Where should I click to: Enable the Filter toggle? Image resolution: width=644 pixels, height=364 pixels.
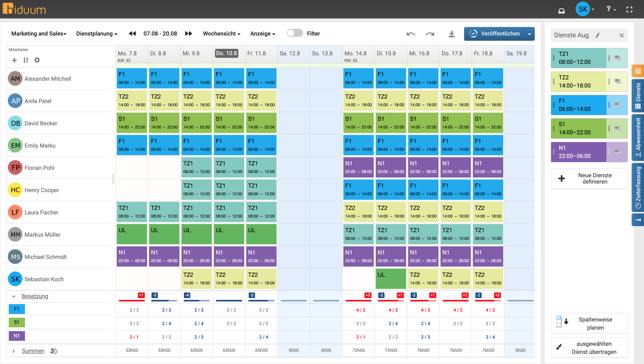295,33
